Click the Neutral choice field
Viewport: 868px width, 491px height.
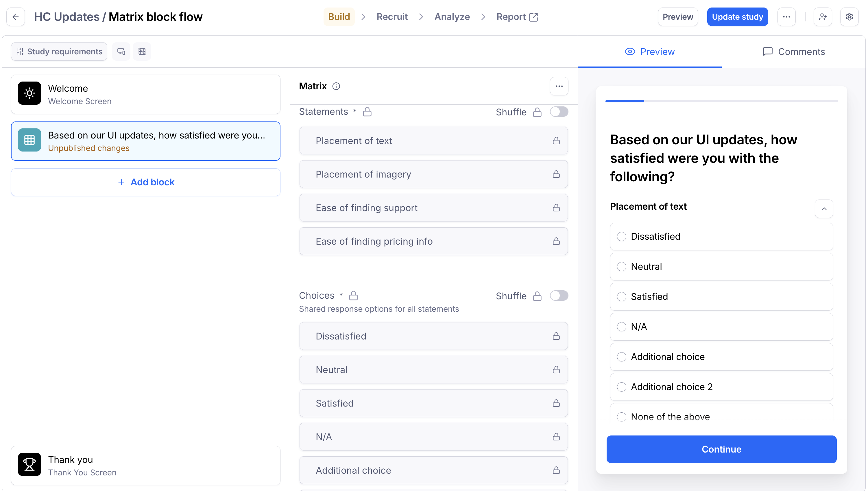[x=433, y=370]
